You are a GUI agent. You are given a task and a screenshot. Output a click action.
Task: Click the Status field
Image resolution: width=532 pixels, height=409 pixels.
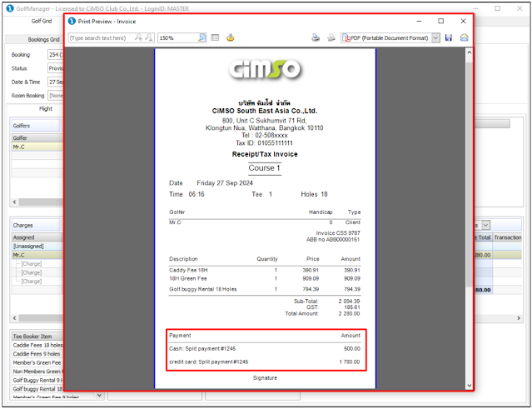pos(56,68)
